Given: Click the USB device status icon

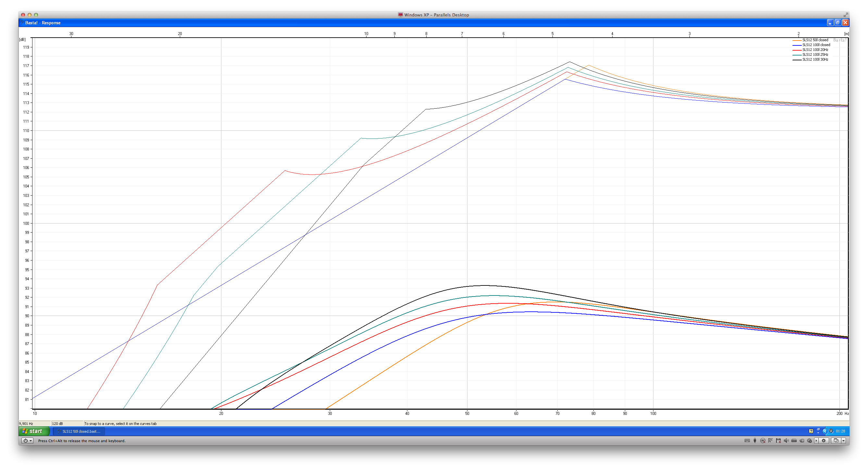Looking at the screenshot, I should point(755,441).
